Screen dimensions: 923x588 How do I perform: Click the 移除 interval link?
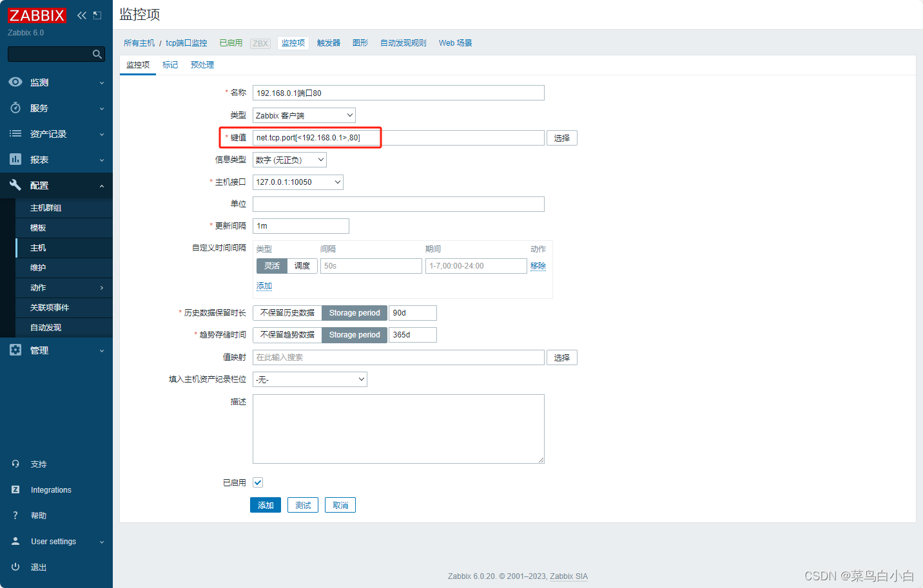tap(538, 266)
